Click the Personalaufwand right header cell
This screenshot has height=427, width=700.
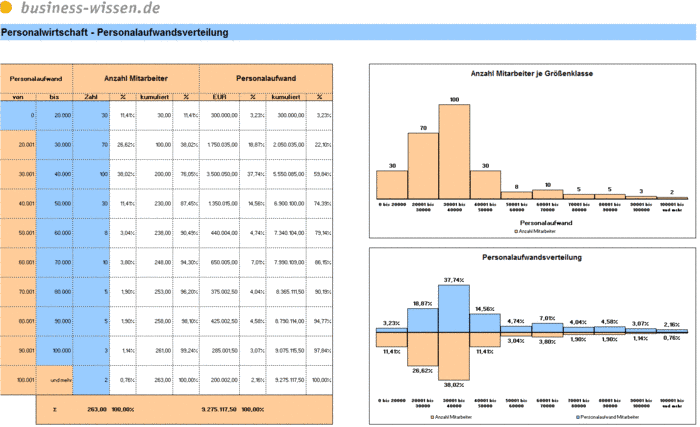[266, 79]
